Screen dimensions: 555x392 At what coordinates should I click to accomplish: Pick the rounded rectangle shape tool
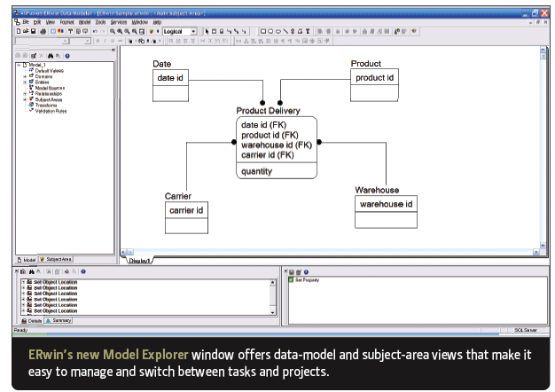[270, 31]
